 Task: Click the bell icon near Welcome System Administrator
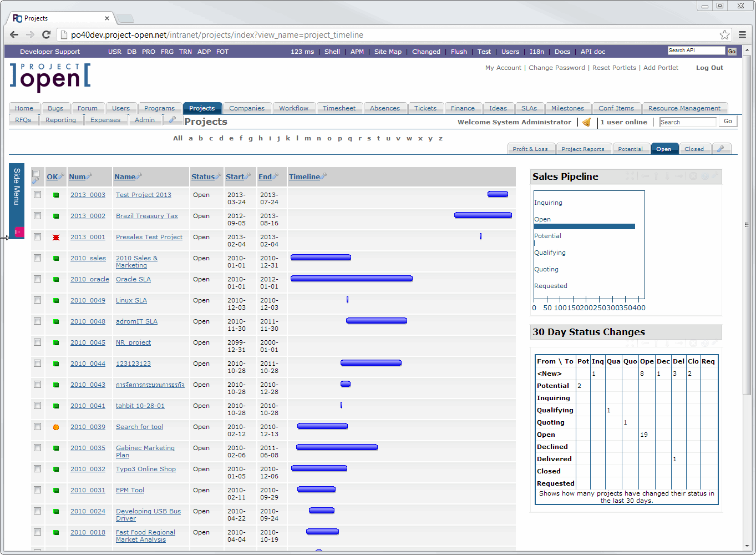point(587,122)
